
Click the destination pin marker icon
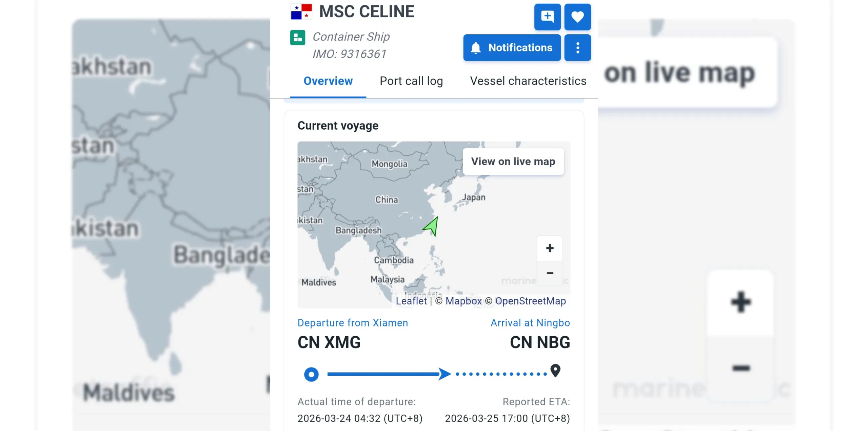coord(555,370)
